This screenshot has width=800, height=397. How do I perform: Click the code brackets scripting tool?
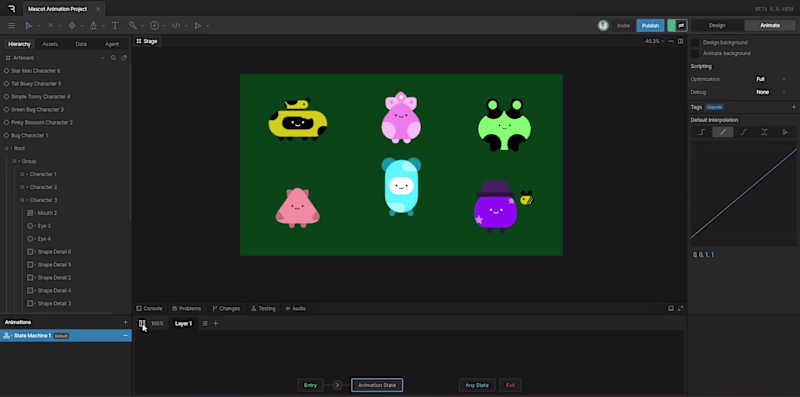(176, 26)
